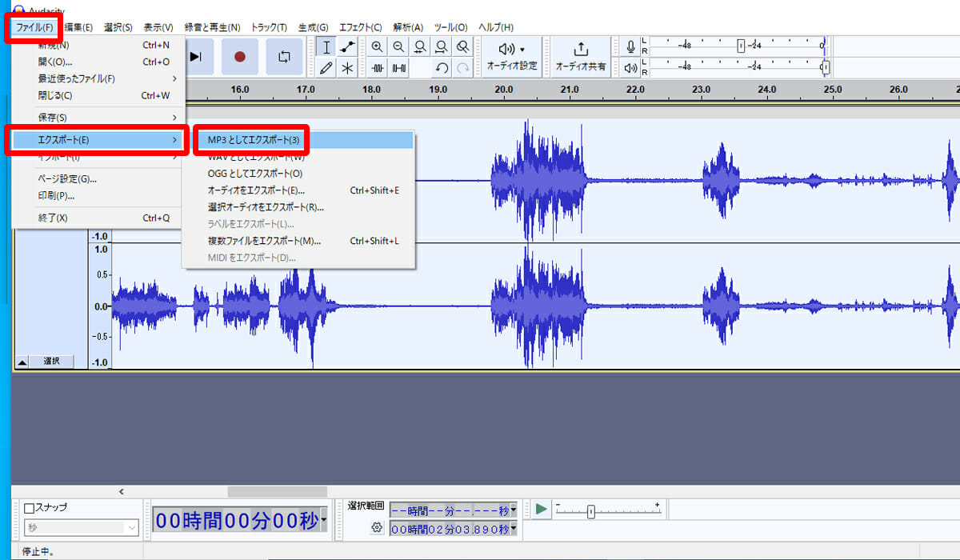Click the 選択 button on track panel
The width and height of the screenshot is (960, 560).
(x=51, y=362)
